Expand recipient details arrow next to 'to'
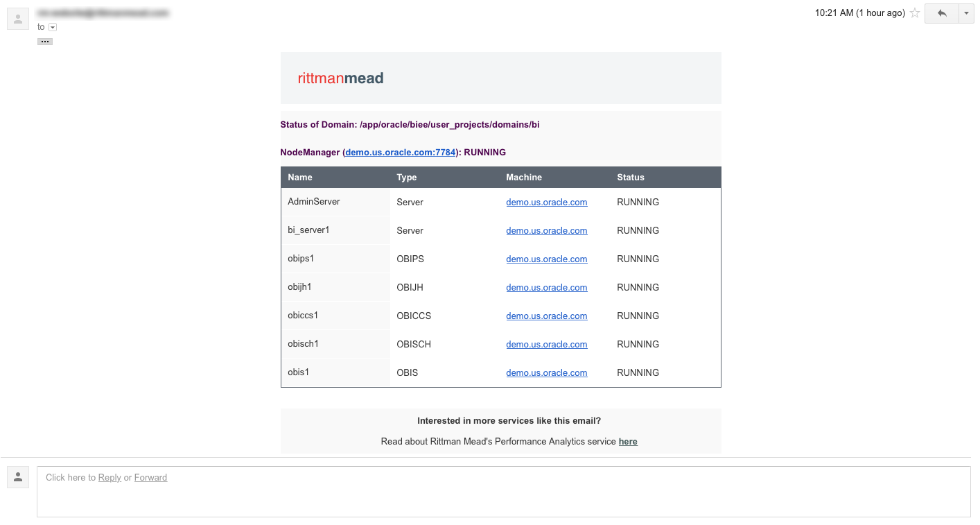980x525 pixels. tap(53, 27)
